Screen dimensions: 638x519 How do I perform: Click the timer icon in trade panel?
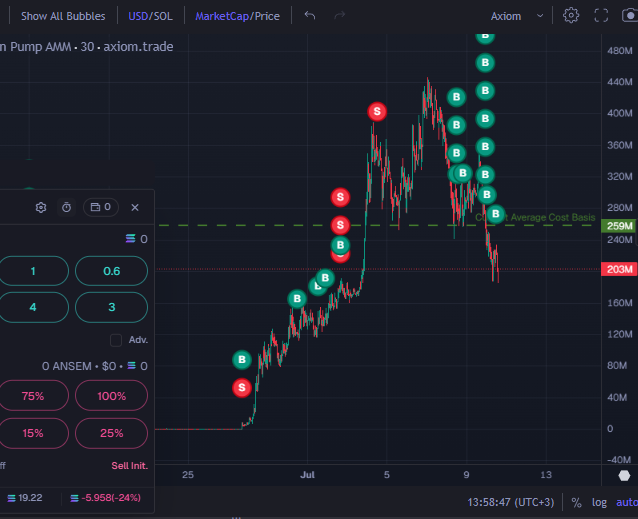[66, 207]
